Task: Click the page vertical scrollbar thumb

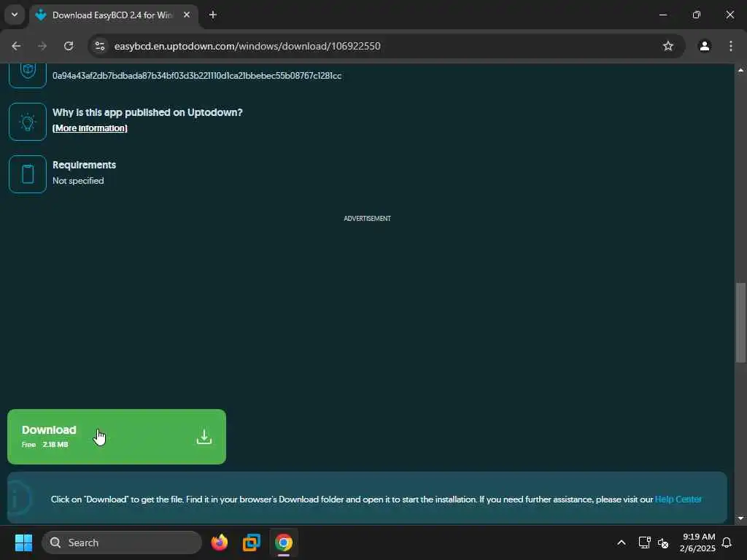Action: 740,323
